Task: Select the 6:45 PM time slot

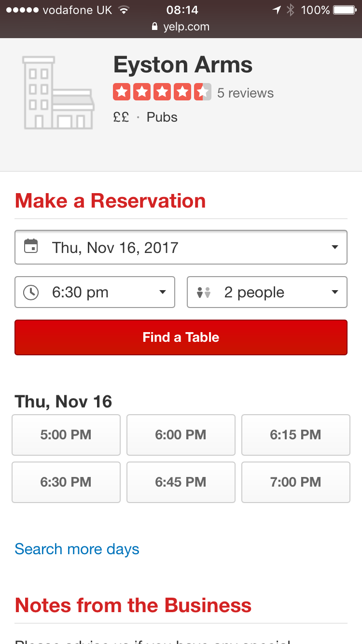Action: point(181,482)
